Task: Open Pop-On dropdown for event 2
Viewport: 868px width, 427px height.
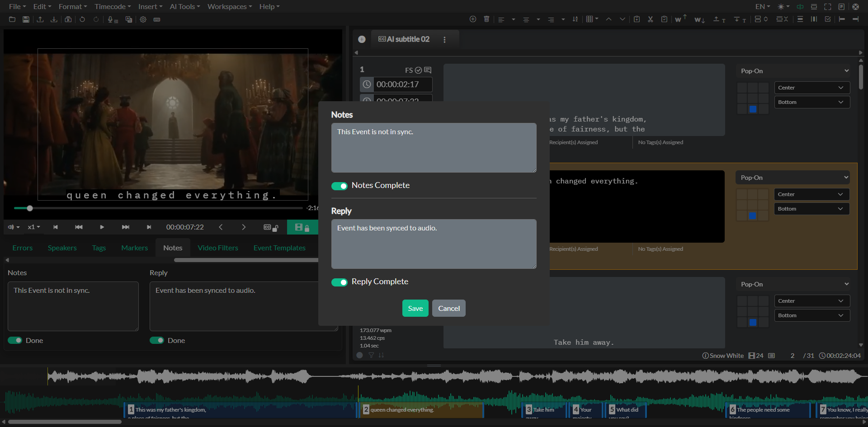Action: 793,178
